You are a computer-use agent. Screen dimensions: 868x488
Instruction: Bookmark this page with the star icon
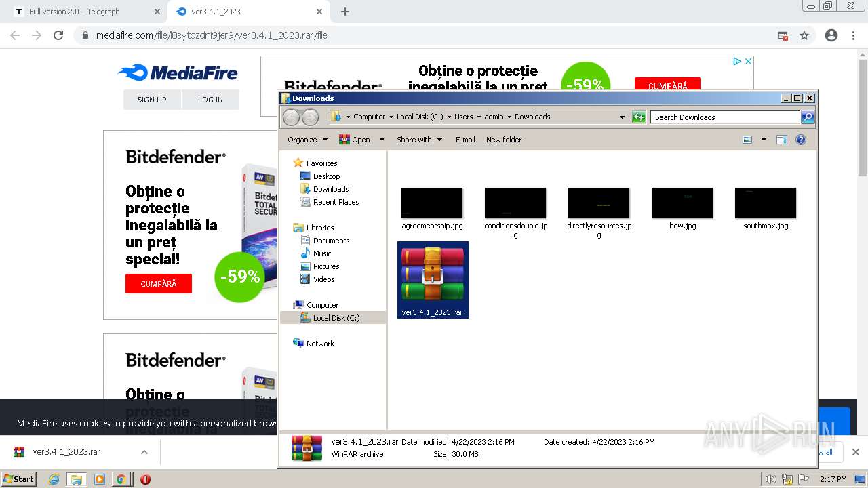point(804,35)
